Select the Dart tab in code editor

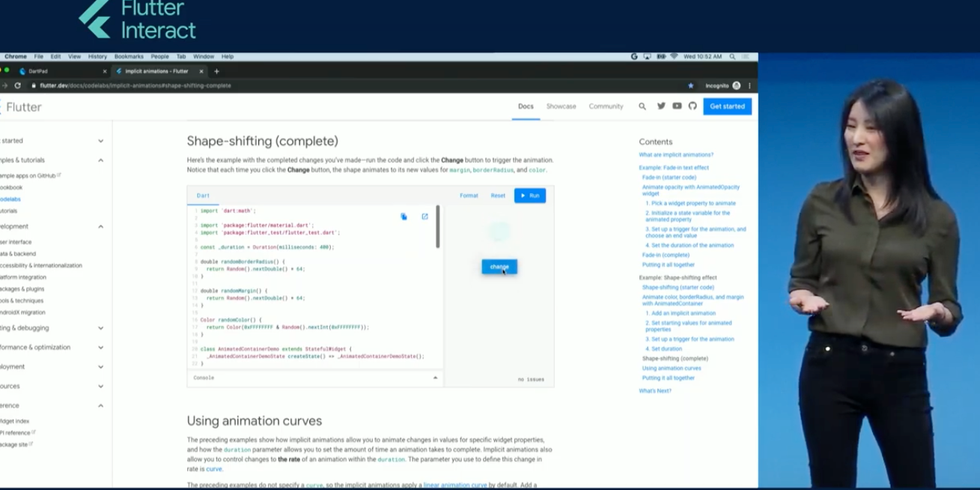tap(203, 196)
